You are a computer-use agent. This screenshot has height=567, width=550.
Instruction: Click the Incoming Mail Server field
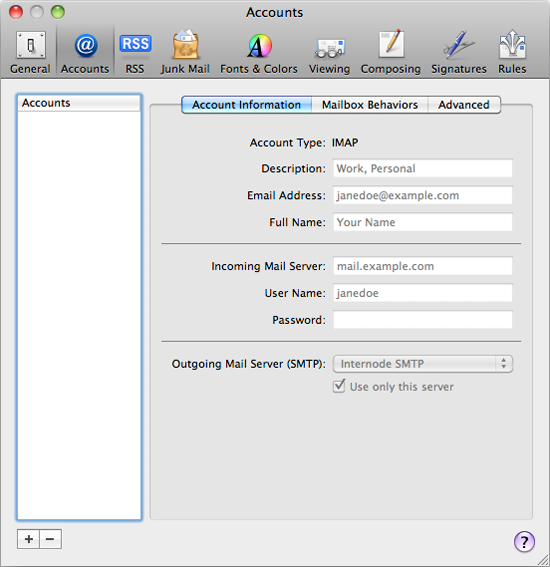pos(422,266)
